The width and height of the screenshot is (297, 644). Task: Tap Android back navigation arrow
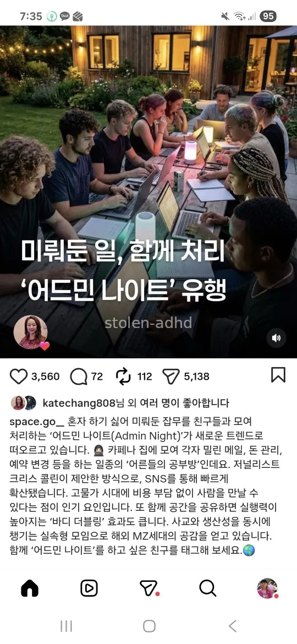(x=233, y=626)
